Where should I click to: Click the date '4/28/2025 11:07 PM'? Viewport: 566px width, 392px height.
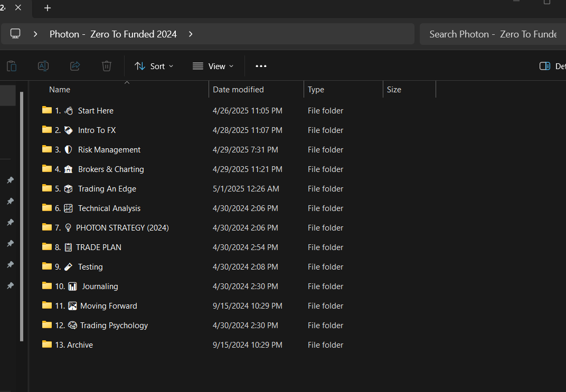pyautogui.click(x=247, y=130)
